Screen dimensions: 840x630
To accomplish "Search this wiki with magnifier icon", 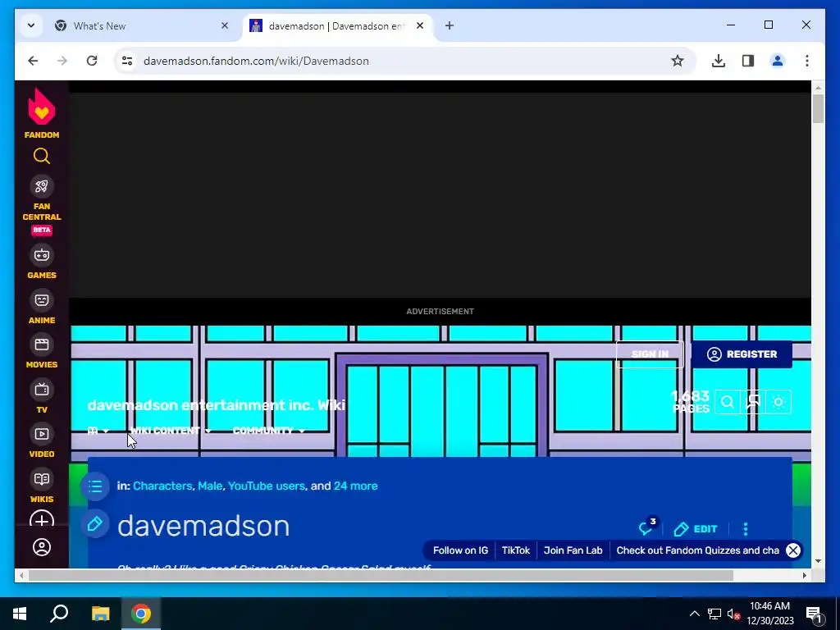I will [727, 402].
